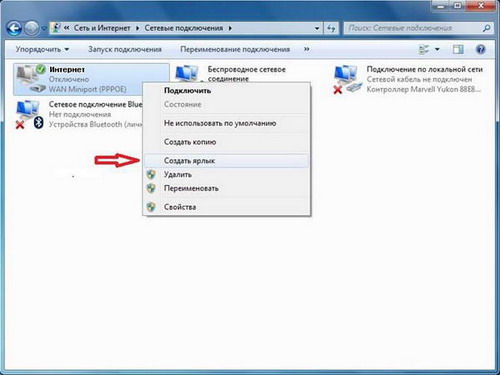Choose "Свойства" in the context menu
500x375 pixels.
point(227,207)
